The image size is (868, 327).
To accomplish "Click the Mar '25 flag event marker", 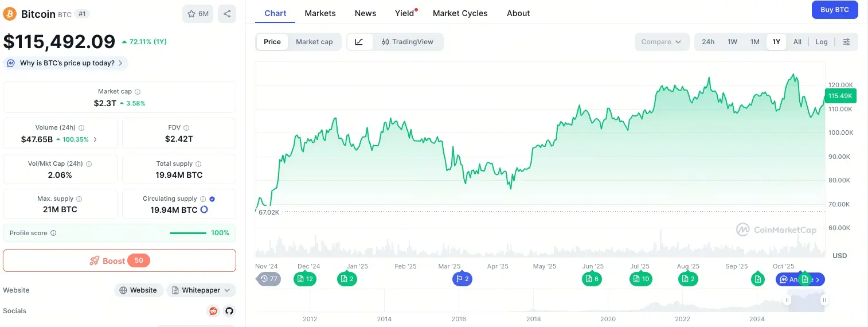I will coord(462,279).
